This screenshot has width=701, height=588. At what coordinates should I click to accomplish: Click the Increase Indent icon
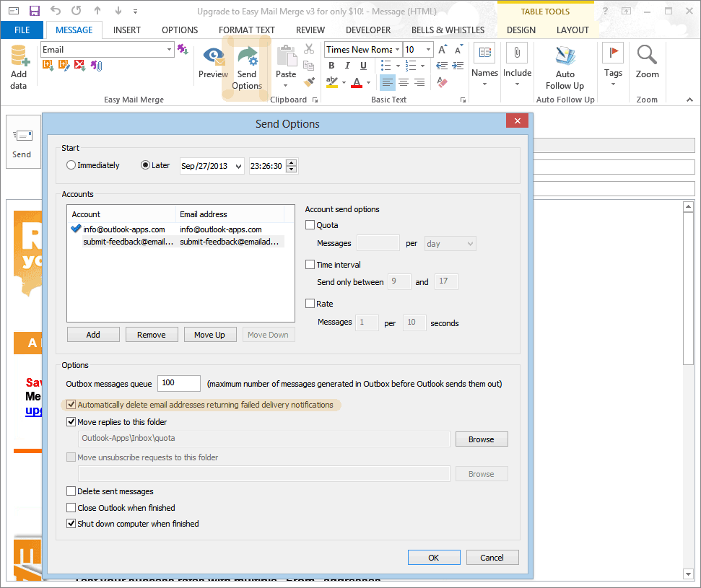(x=458, y=66)
